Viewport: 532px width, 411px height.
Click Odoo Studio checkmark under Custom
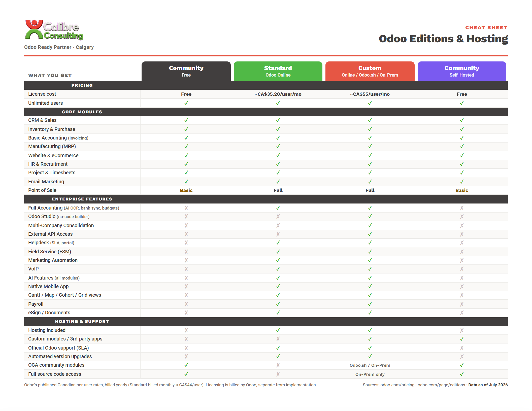click(370, 216)
